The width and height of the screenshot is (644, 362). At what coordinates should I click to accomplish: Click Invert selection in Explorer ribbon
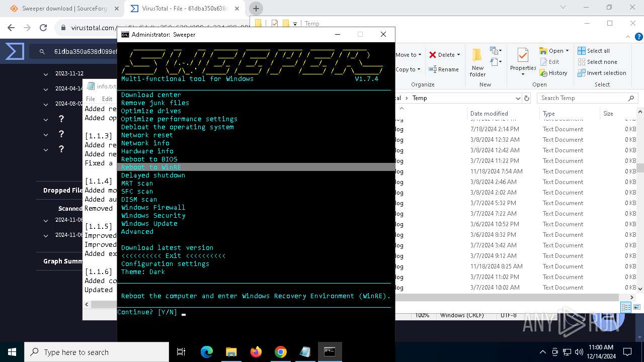pyautogui.click(x=602, y=73)
